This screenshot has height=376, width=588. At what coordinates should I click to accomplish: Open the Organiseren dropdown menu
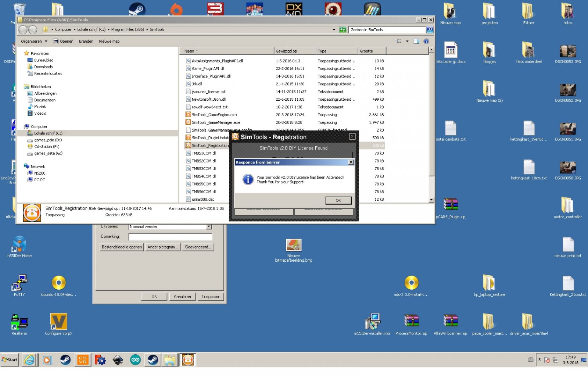[x=34, y=41]
